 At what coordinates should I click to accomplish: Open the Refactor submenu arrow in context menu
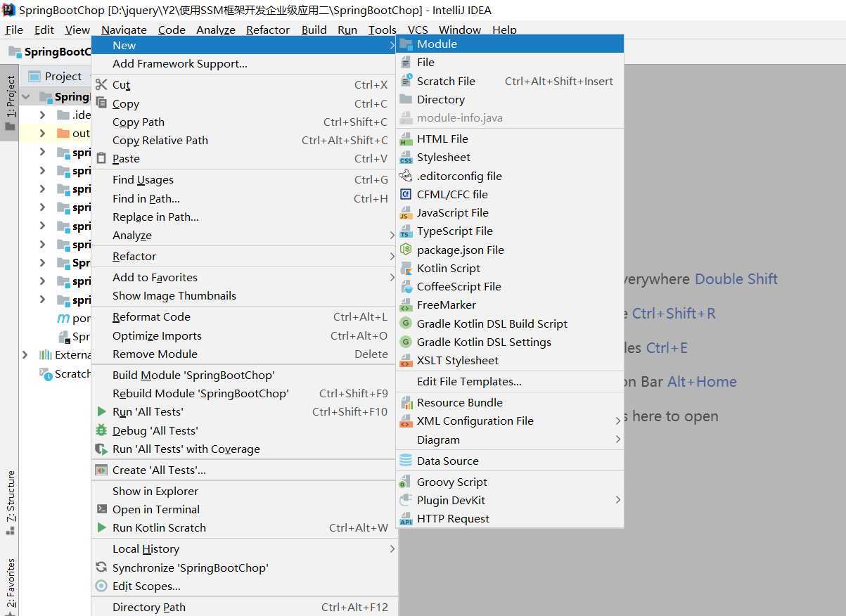392,257
